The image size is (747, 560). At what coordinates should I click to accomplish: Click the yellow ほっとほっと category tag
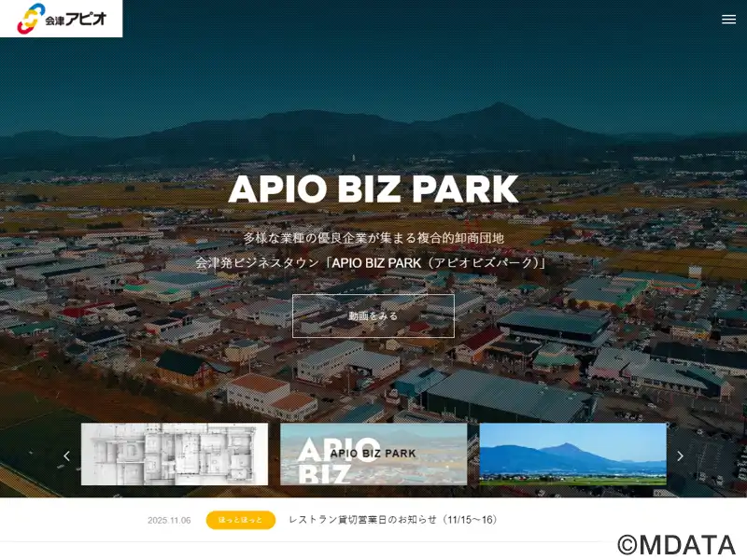coord(240,520)
